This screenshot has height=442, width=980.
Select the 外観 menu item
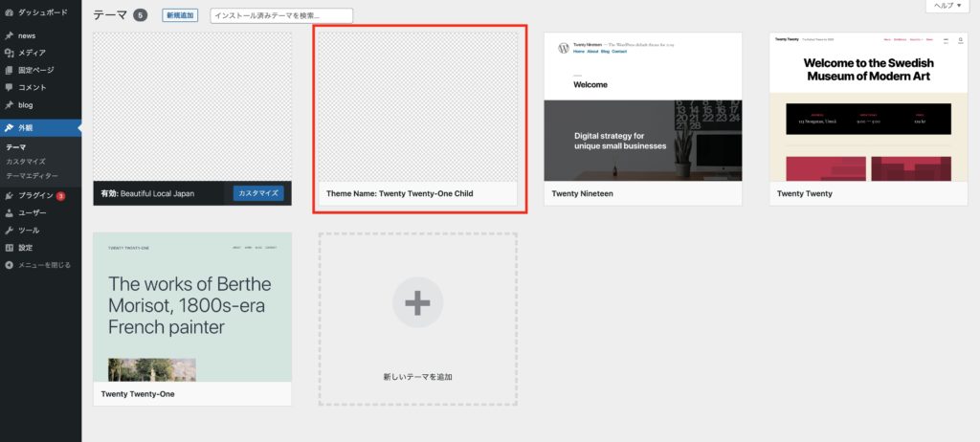[40, 127]
